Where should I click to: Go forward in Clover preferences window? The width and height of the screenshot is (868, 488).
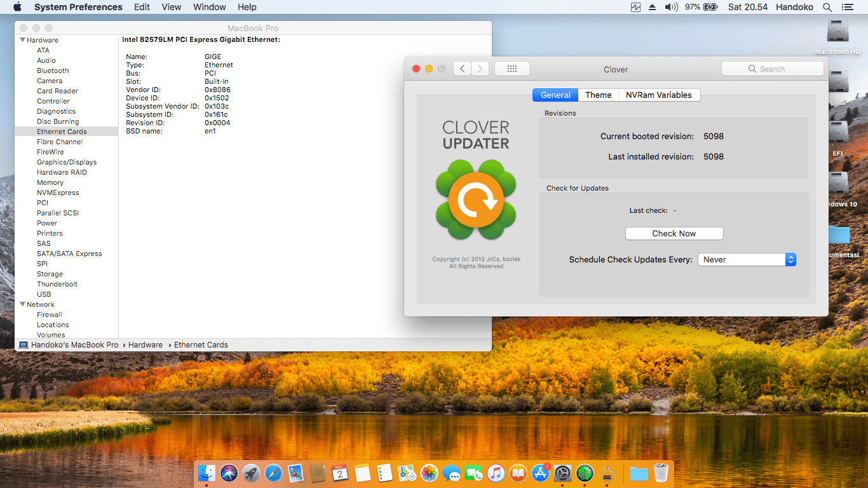(x=480, y=69)
